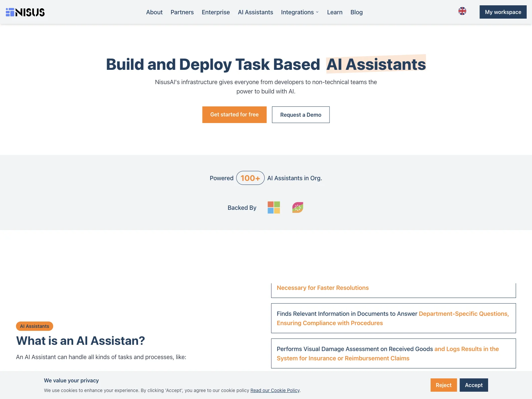Click 'Necessary for Faster Resolutions' card text
This screenshot has height=399, width=532.
pos(323,288)
